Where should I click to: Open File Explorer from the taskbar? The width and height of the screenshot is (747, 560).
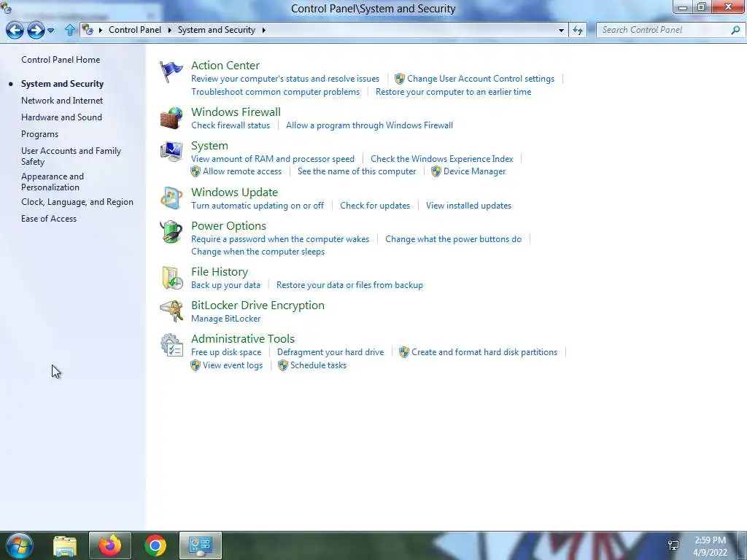[x=65, y=545]
